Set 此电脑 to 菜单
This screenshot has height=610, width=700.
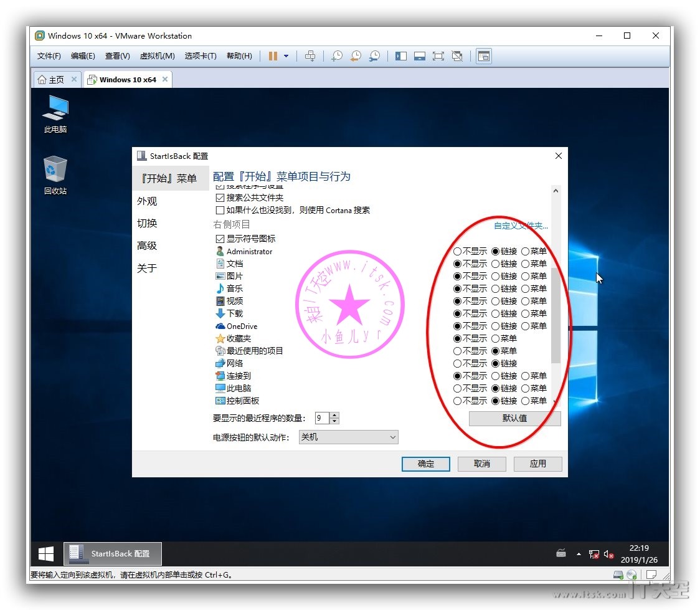point(526,389)
